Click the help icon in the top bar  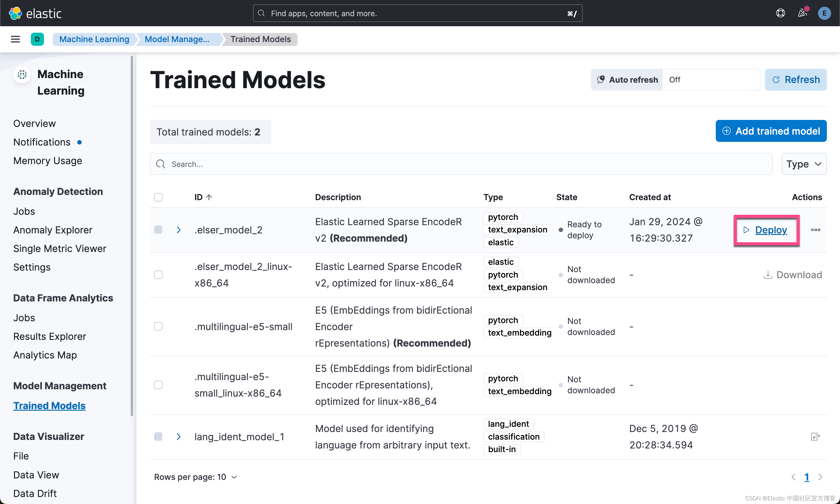(780, 13)
